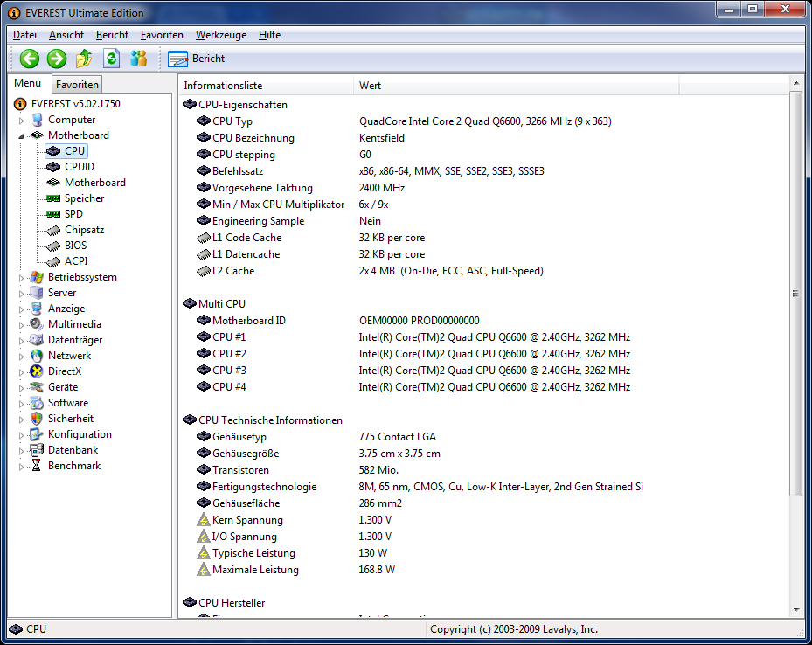Select the Konfiguration category

tap(80, 434)
